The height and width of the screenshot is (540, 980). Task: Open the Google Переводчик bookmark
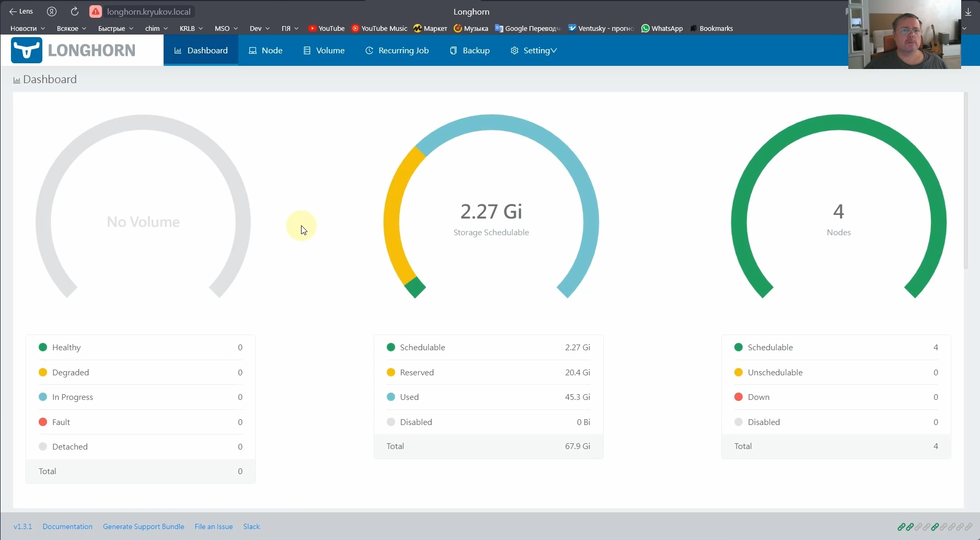pos(527,28)
